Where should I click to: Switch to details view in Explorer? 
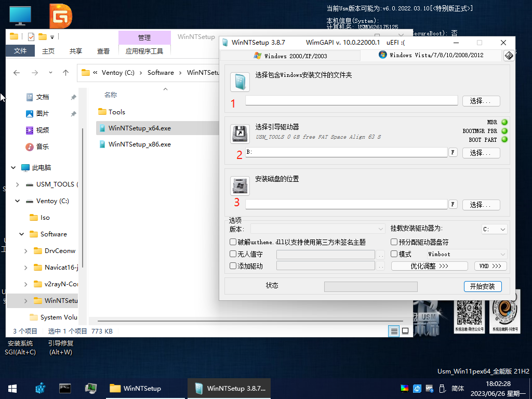tap(394, 331)
